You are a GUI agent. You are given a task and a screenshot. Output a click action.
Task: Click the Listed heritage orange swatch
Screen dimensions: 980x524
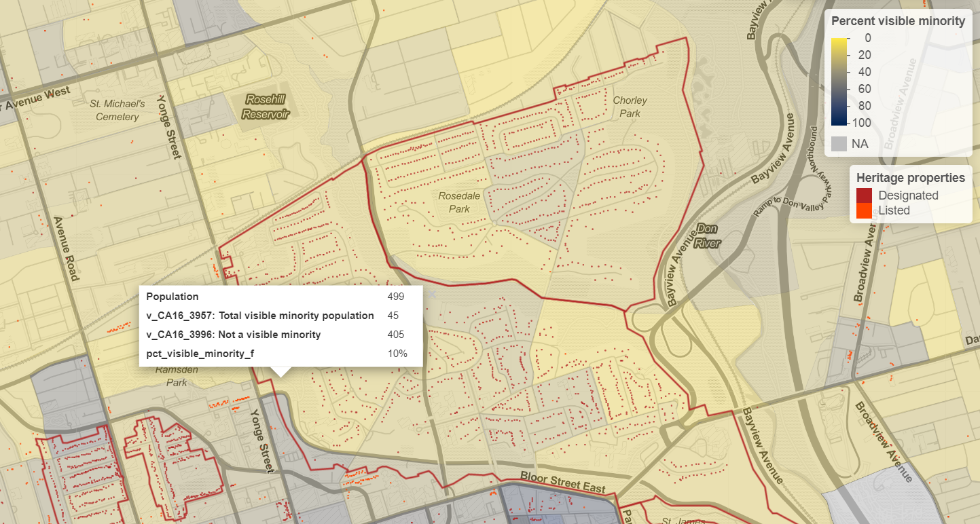click(x=865, y=210)
